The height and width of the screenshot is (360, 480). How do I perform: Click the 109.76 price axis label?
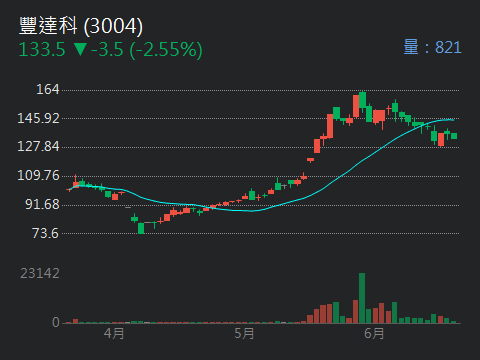tap(38, 175)
